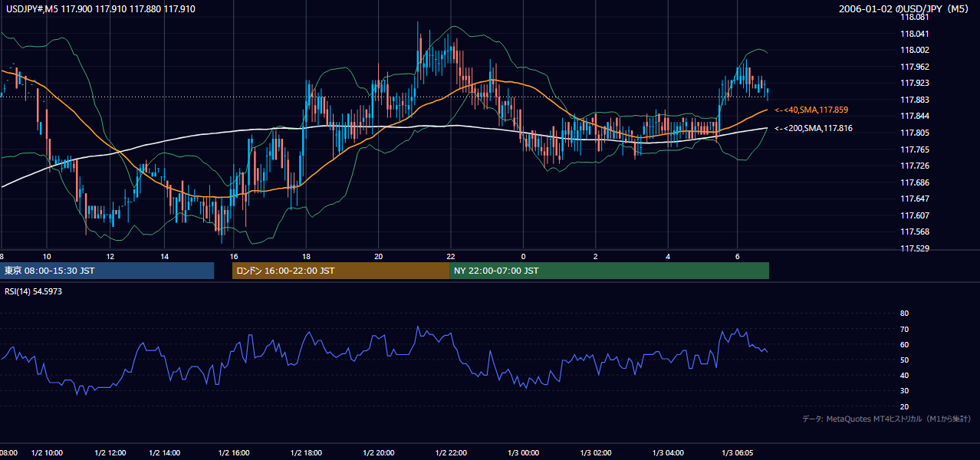Screen dimensions: 980x460
Task: Click hour label 18 under price chart
Action: 306,256
